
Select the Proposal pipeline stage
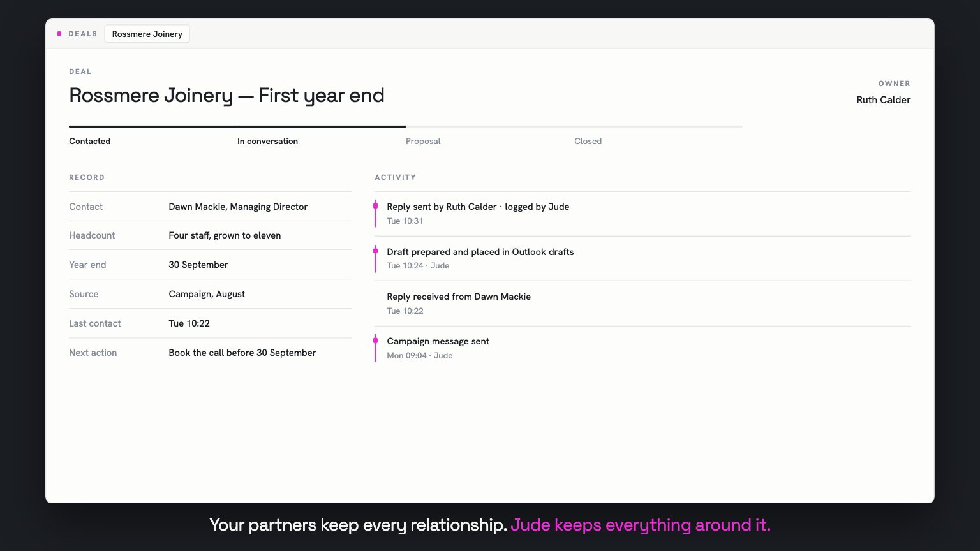pyautogui.click(x=423, y=141)
